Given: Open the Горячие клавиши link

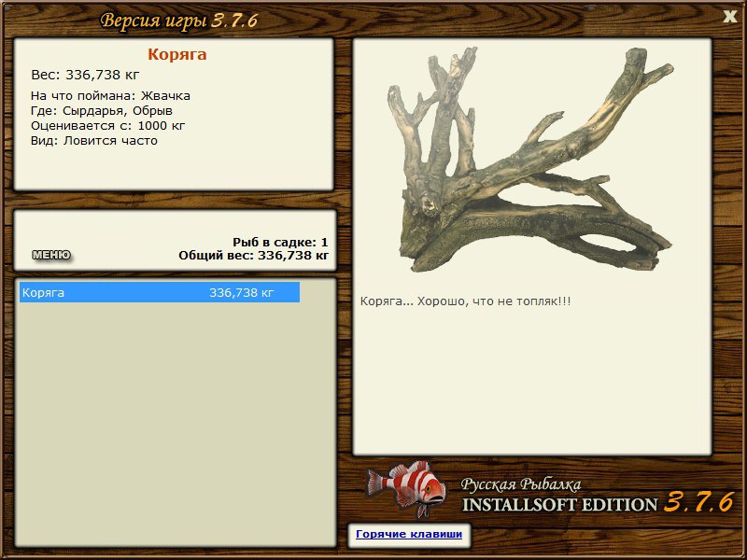Looking at the screenshot, I should [x=409, y=534].
